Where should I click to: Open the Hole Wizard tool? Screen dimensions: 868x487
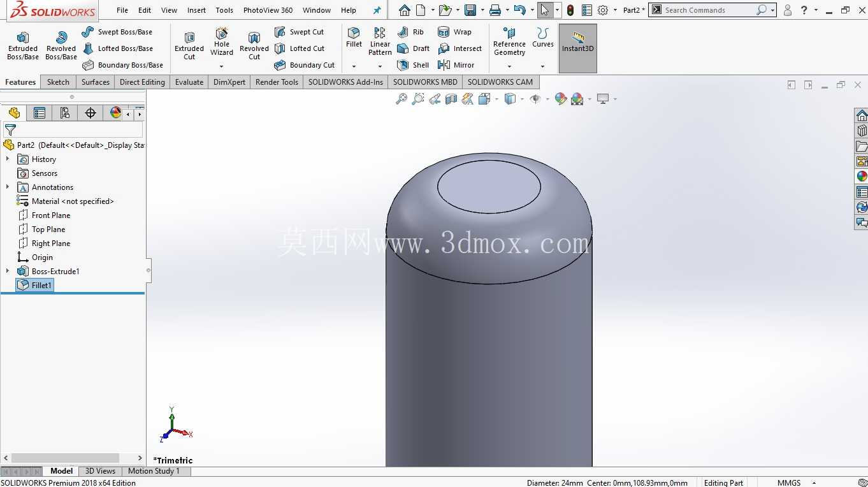(x=222, y=42)
